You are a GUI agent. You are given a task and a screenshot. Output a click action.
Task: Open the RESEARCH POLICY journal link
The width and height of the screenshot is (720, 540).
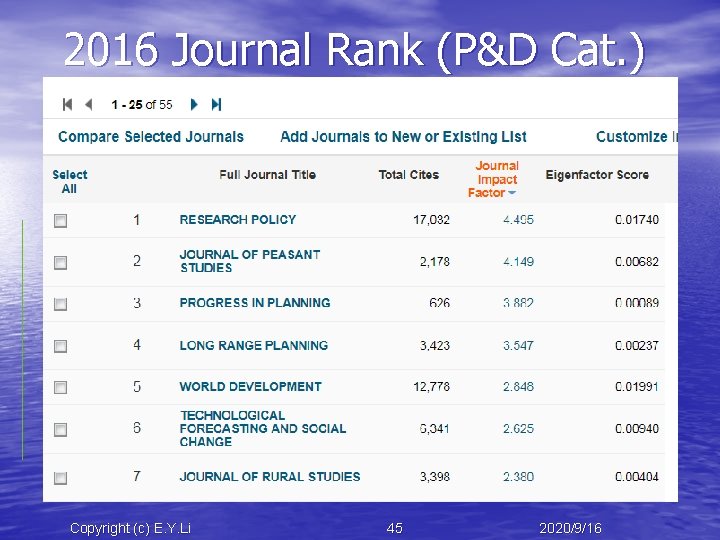(x=238, y=220)
